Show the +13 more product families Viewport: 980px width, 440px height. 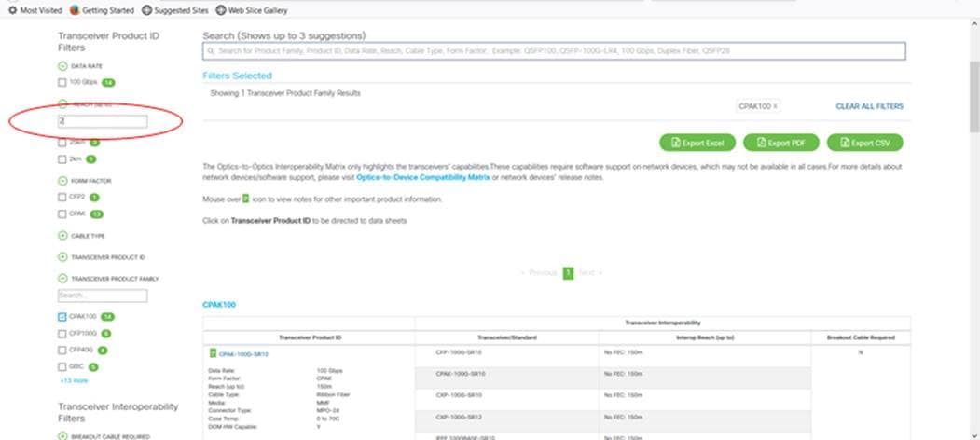coord(74,380)
